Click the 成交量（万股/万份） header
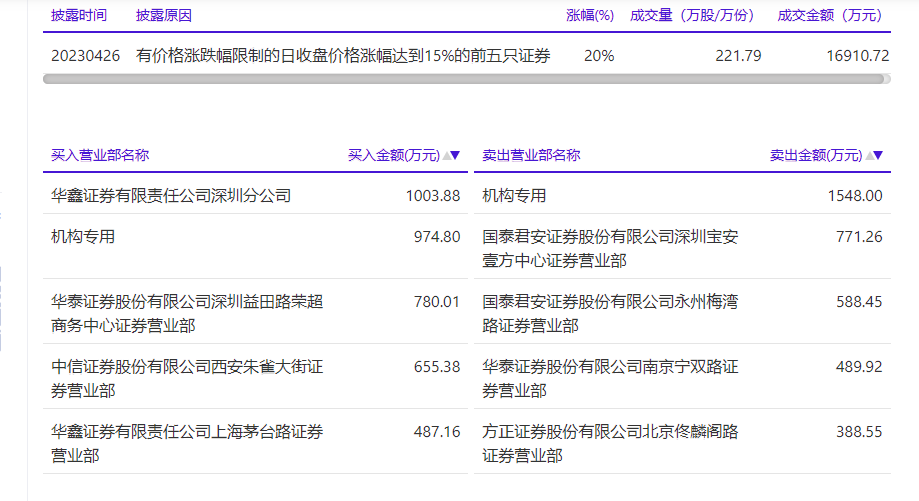919x501 pixels. 692,15
